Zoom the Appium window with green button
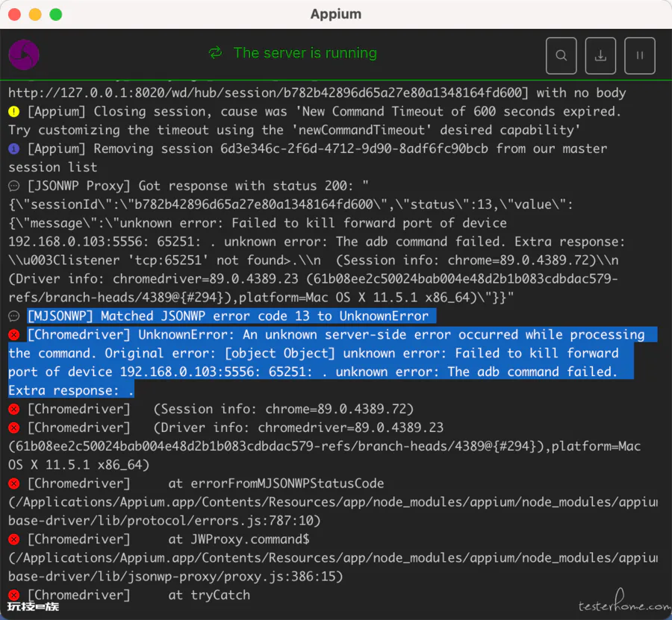 coord(56,14)
